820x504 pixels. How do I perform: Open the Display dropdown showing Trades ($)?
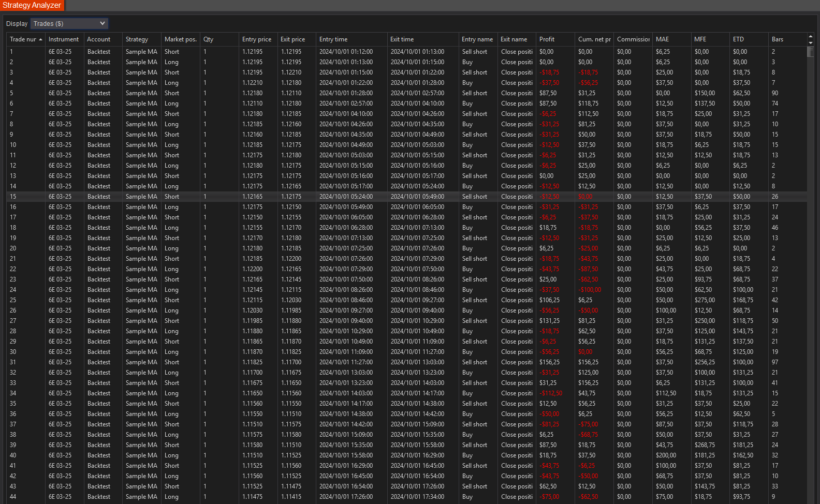coord(69,23)
